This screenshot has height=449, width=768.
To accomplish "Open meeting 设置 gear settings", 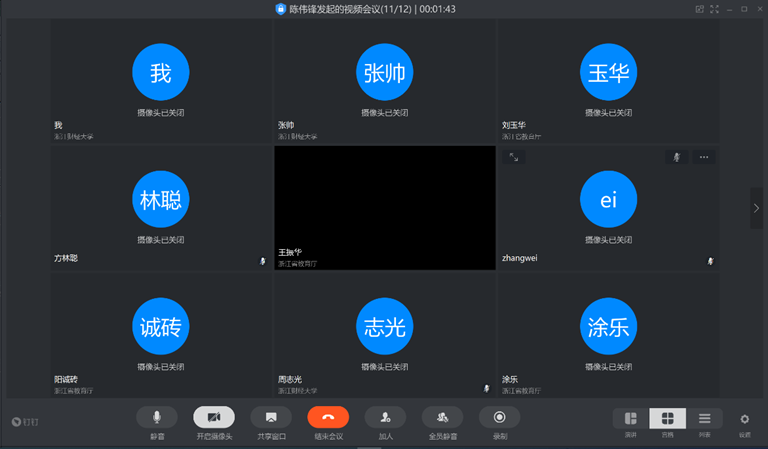I will tap(744, 419).
